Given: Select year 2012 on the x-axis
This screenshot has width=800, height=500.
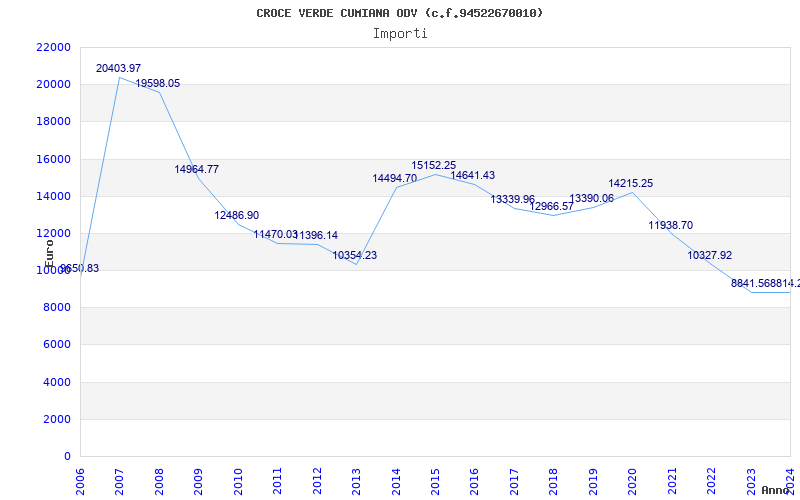Looking at the screenshot, I should tap(317, 481).
